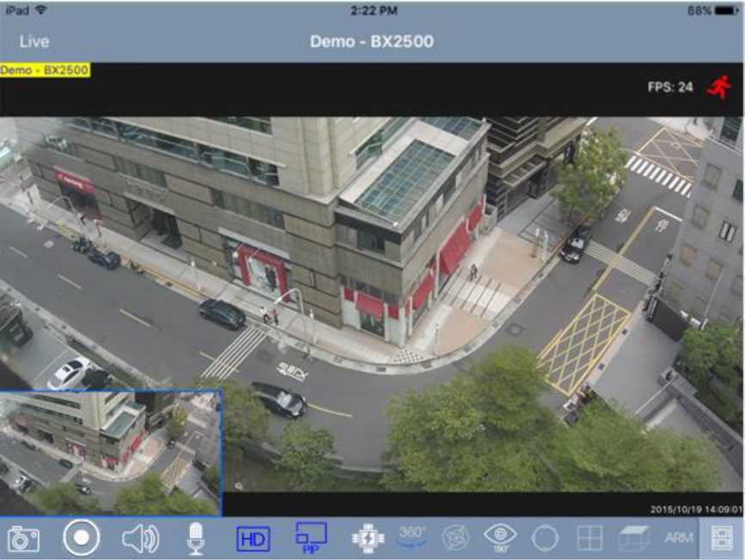Take a snapshot with the camera icon

[23, 539]
